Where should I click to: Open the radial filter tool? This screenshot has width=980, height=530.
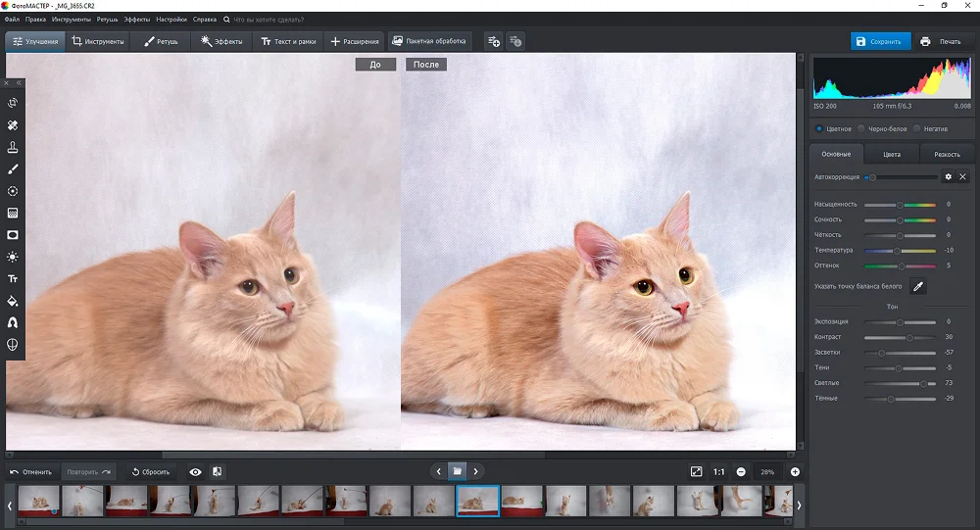click(13, 191)
